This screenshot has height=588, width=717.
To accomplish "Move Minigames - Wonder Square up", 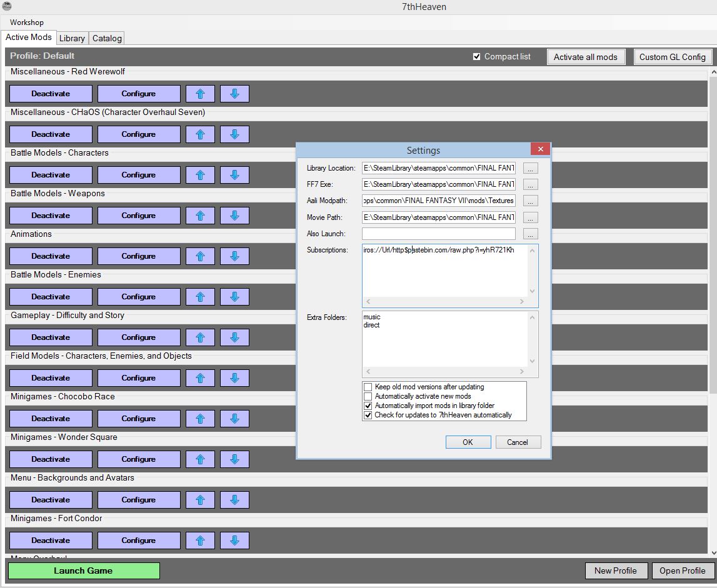I will 200,459.
